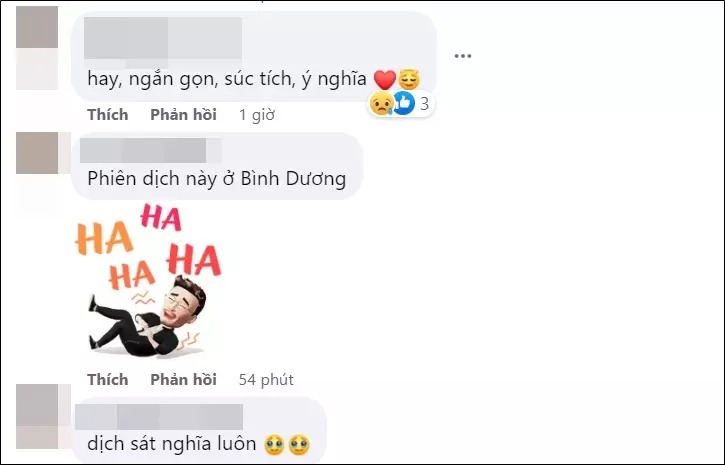
Task: Click the second commenter's avatar
Action: click(x=37, y=153)
